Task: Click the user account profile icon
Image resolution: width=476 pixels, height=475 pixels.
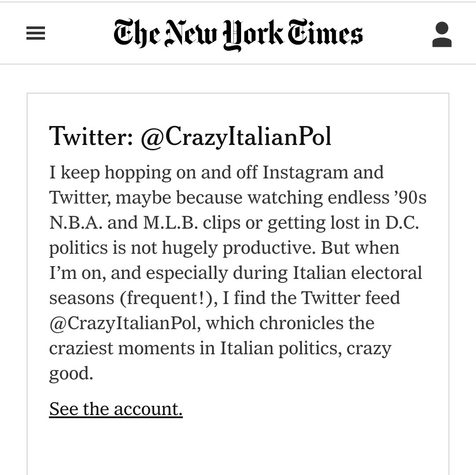Action: 442,34
